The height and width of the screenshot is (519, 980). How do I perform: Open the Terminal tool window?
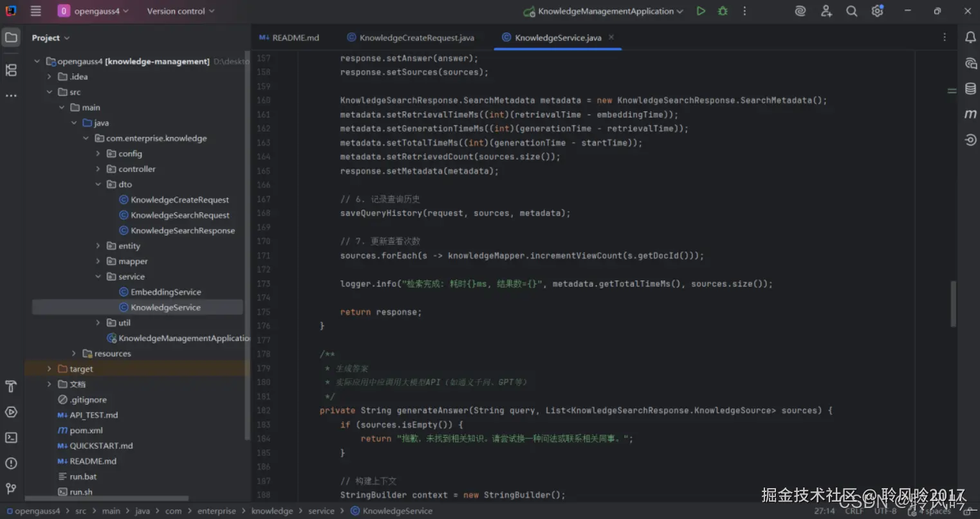click(11, 437)
